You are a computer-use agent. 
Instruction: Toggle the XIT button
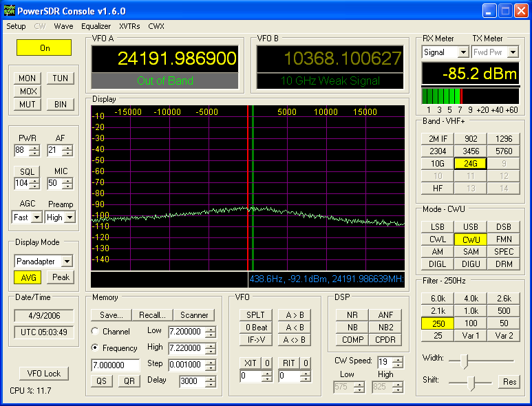point(250,363)
